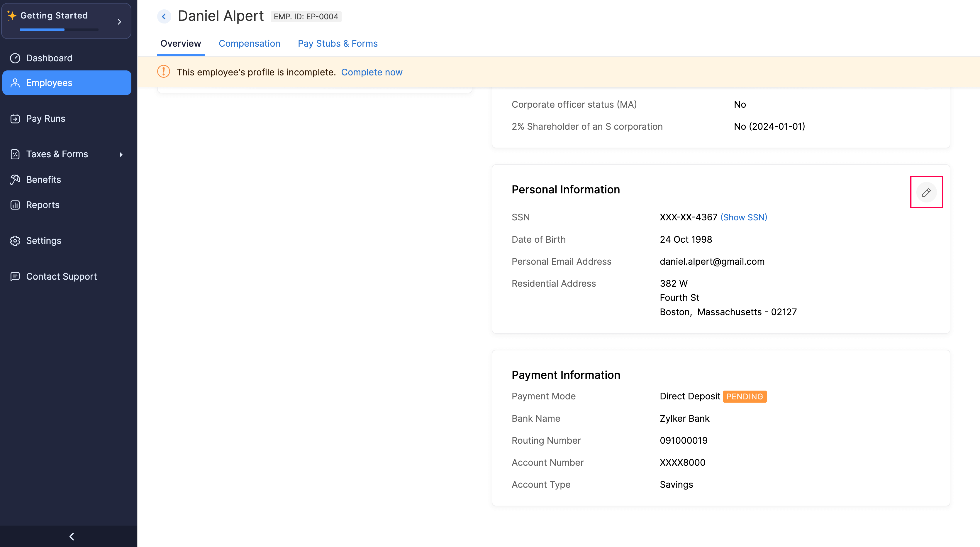Viewport: 980px width, 547px height.
Task: Click the Benefits umbrella icon
Action: coord(15,180)
